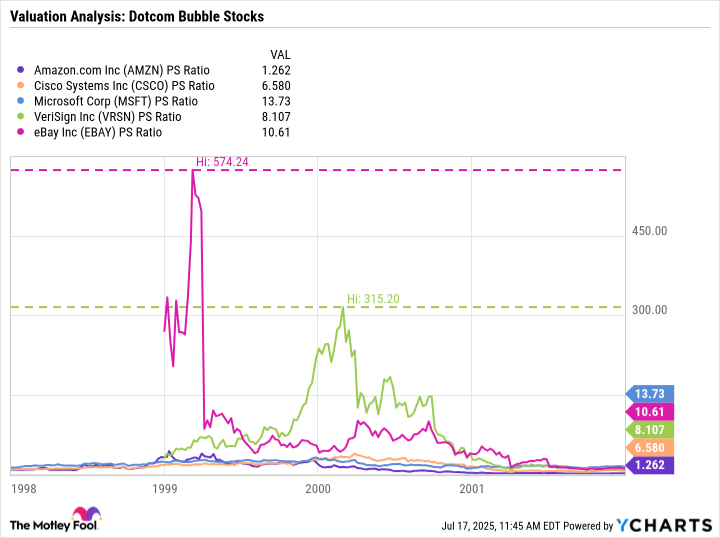Click the legend value 6.580
Viewport: 720px width, 538px height.
276,86
